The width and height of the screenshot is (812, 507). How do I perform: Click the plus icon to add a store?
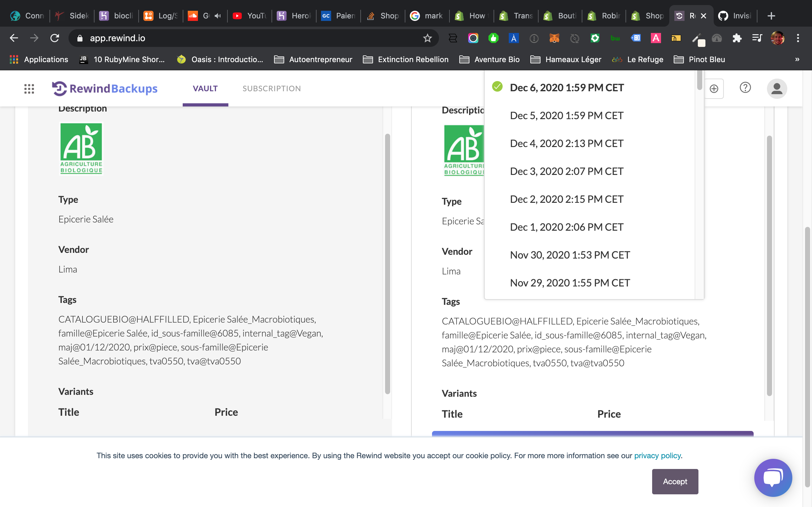coord(714,88)
